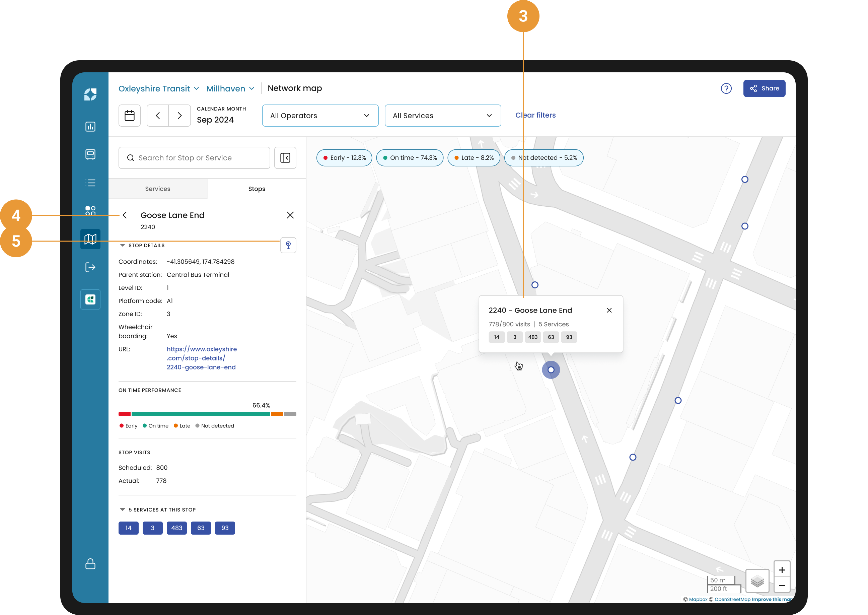Open the bus vehicles sidebar icon

coord(90,154)
